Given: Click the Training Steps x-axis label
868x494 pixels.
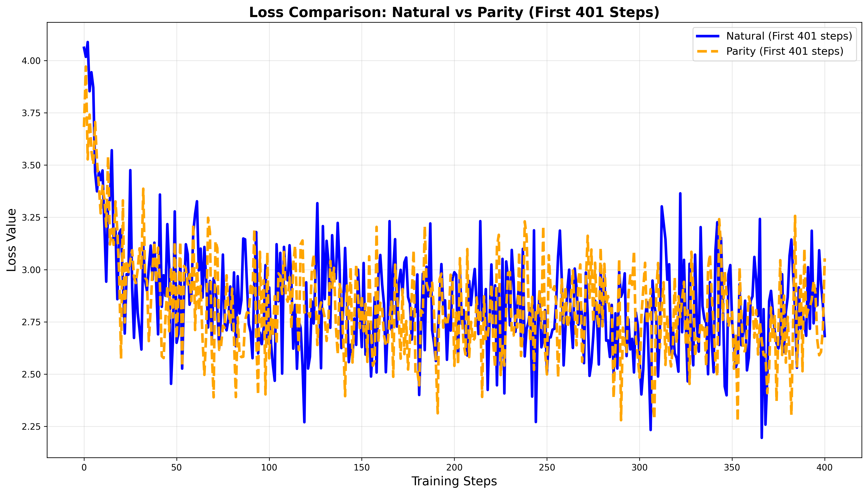Looking at the screenshot, I should pos(454,482).
